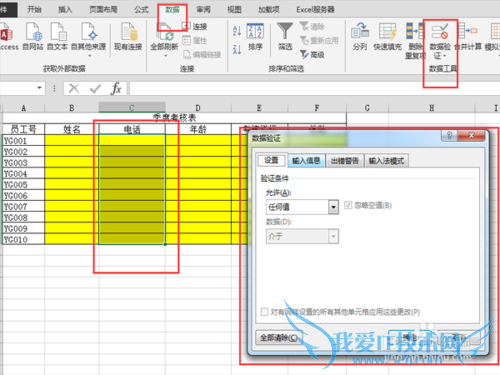Open the Excel服务器 ribbon tab

[x=315, y=10]
